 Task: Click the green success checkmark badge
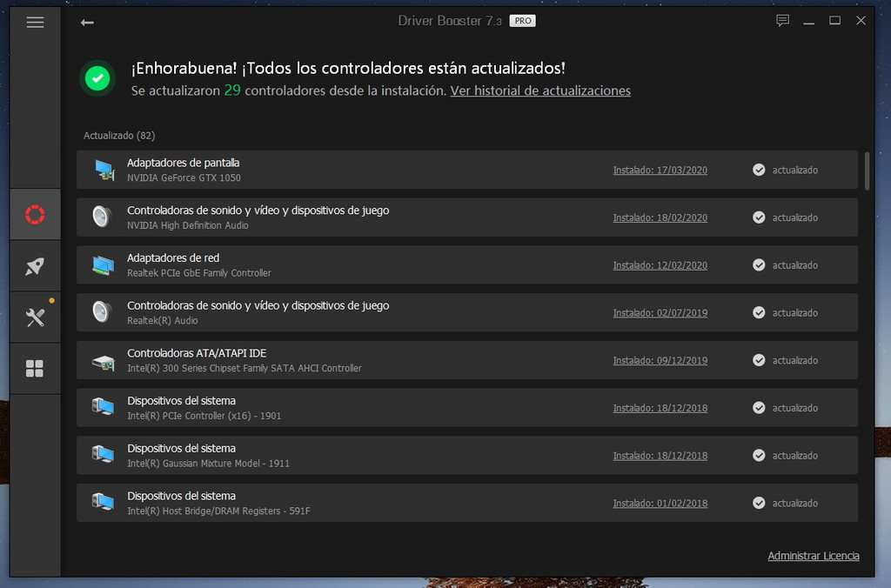[x=97, y=78]
